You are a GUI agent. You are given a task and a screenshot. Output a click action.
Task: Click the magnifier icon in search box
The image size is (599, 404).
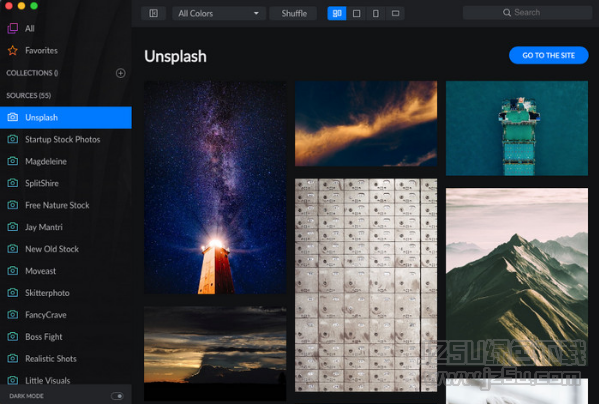click(x=507, y=13)
